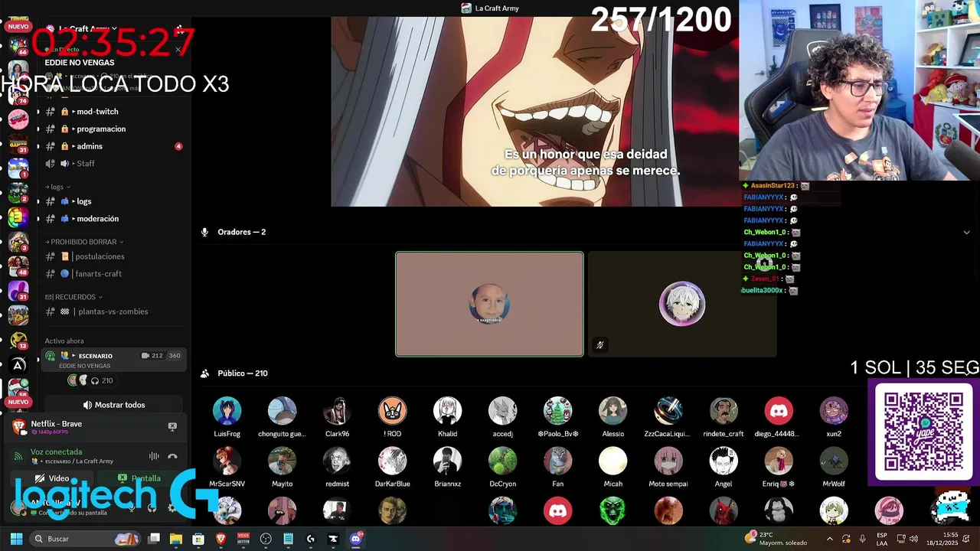Open Task View on the taskbar
980x551 pixels.
(154, 539)
